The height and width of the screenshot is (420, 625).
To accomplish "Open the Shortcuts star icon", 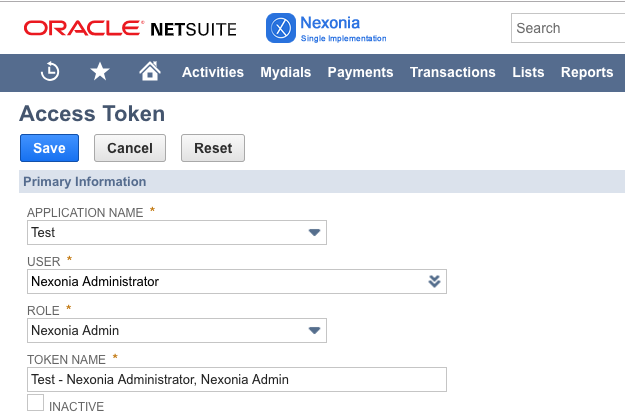I will click(100, 72).
